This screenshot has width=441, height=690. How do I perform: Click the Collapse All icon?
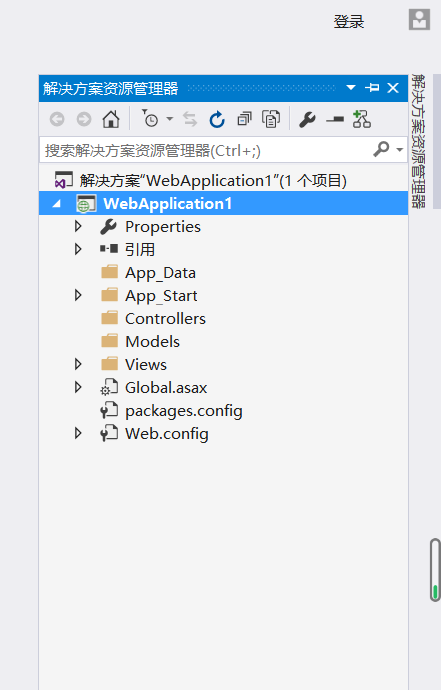point(244,119)
